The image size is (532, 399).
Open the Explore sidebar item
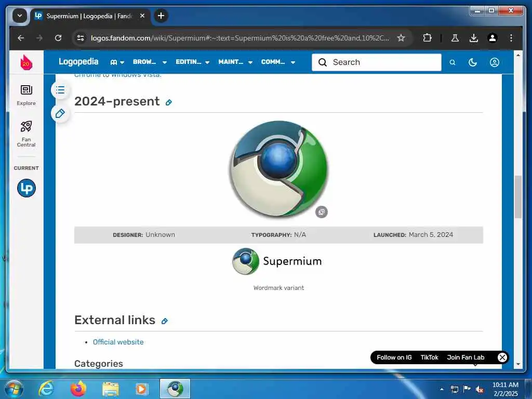pyautogui.click(x=26, y=96)
